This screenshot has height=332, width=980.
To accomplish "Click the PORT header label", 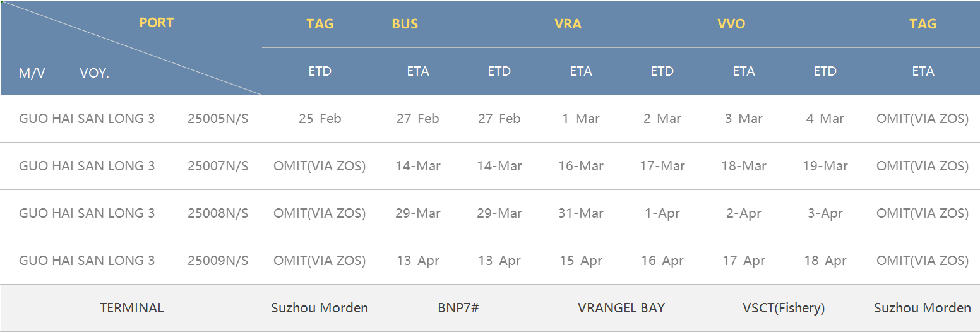I will tap(157, 23).
